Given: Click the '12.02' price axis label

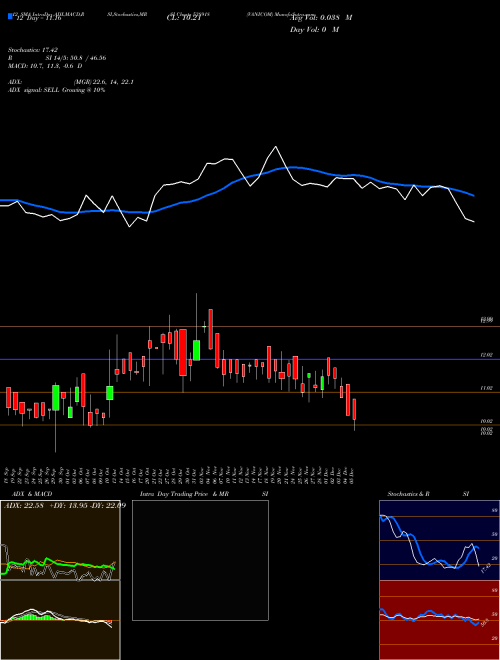Looking at the screenshot, I should pyautogui.click(x=487, y=355).
